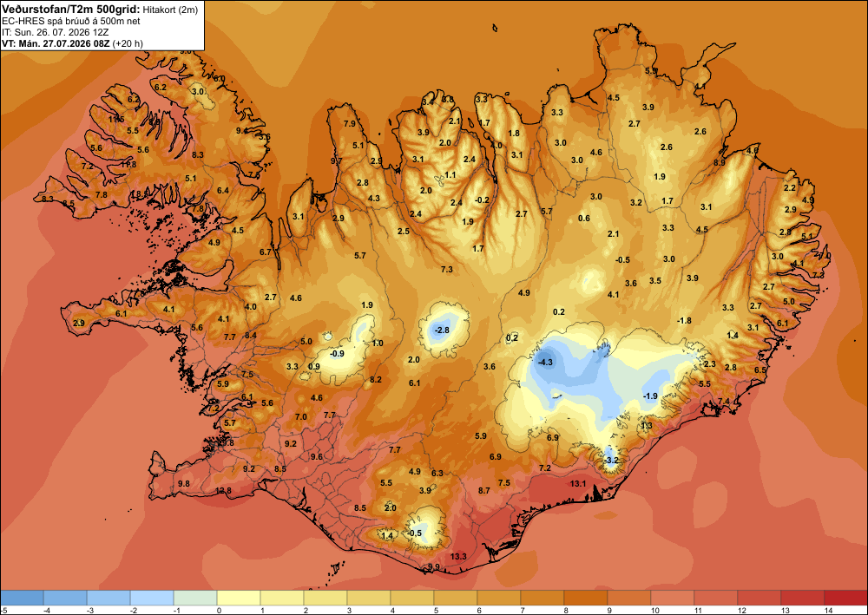The image size is (868, 615).
Task: Click the 12.8 temperature value
Action: (223, 491)
